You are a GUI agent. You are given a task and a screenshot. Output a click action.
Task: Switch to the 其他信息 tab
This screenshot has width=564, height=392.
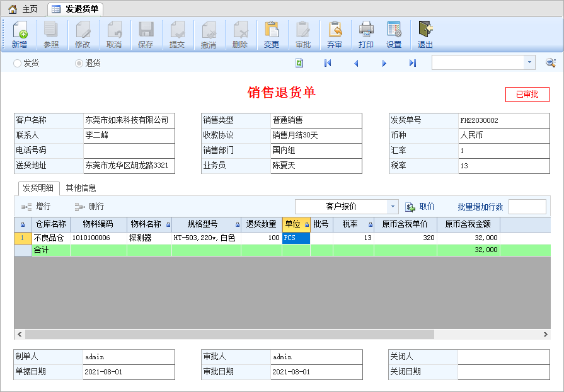[x=81, y=188]
